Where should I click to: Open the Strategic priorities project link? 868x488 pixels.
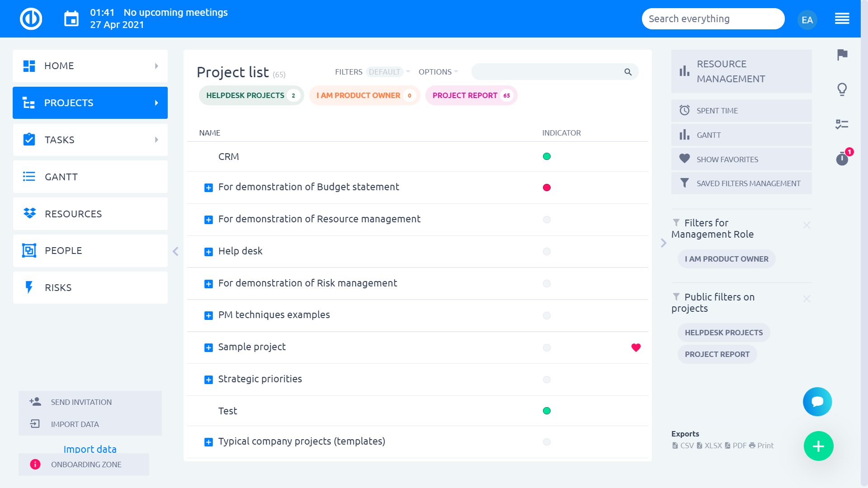(x=260, y=379)
